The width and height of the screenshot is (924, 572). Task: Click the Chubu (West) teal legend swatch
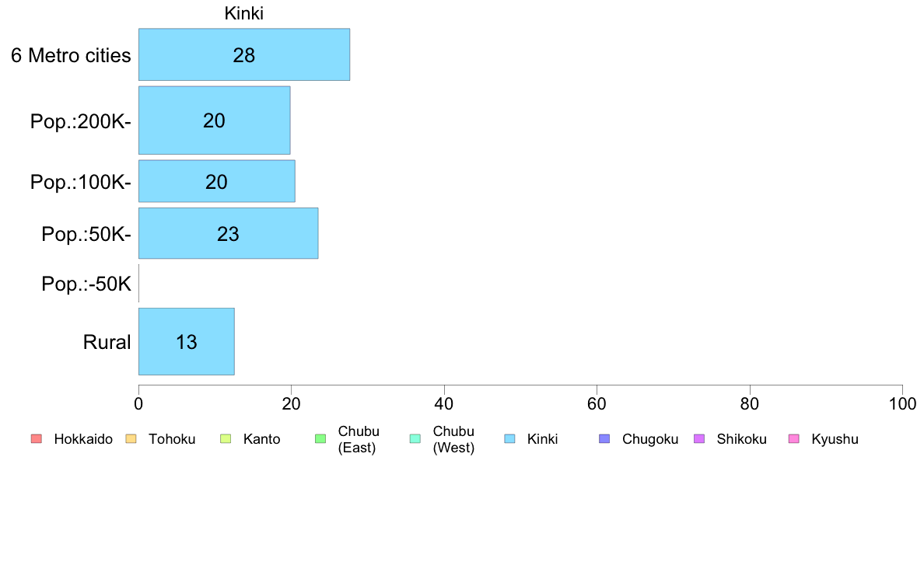(x=415, y=439)
